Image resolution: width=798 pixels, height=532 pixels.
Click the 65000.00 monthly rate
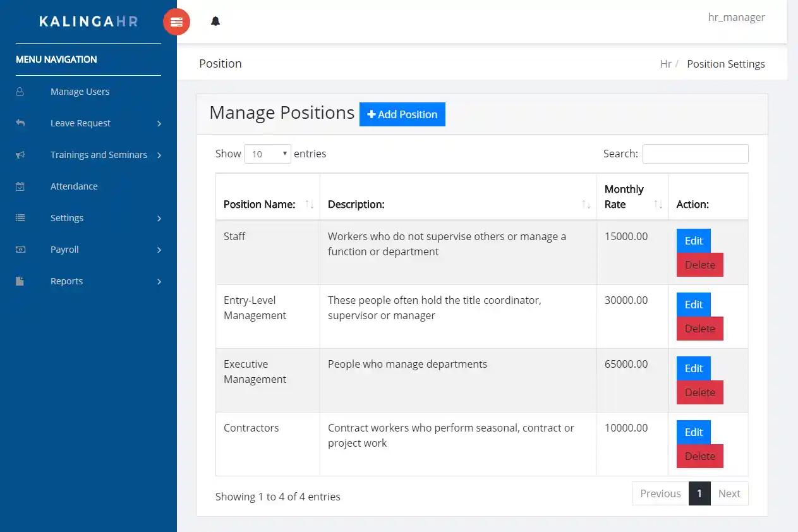pyautogui.click(x=626, y=364)
